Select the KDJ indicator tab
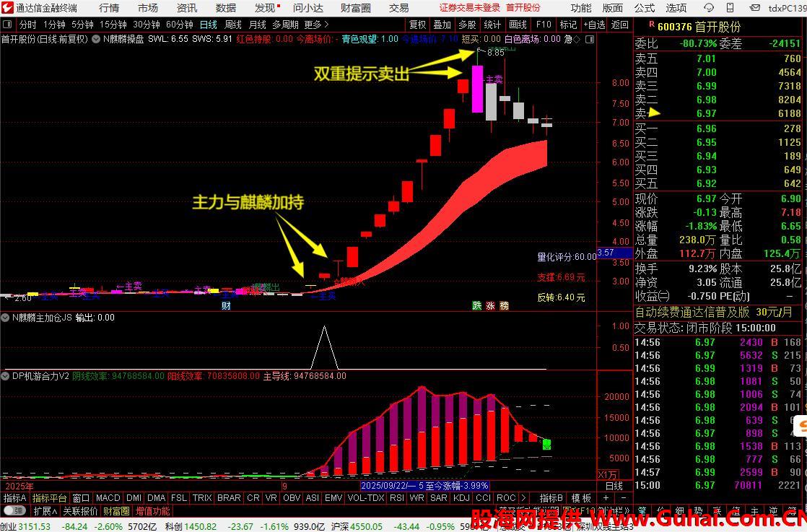The image size is (807, 532). point(462,497)
